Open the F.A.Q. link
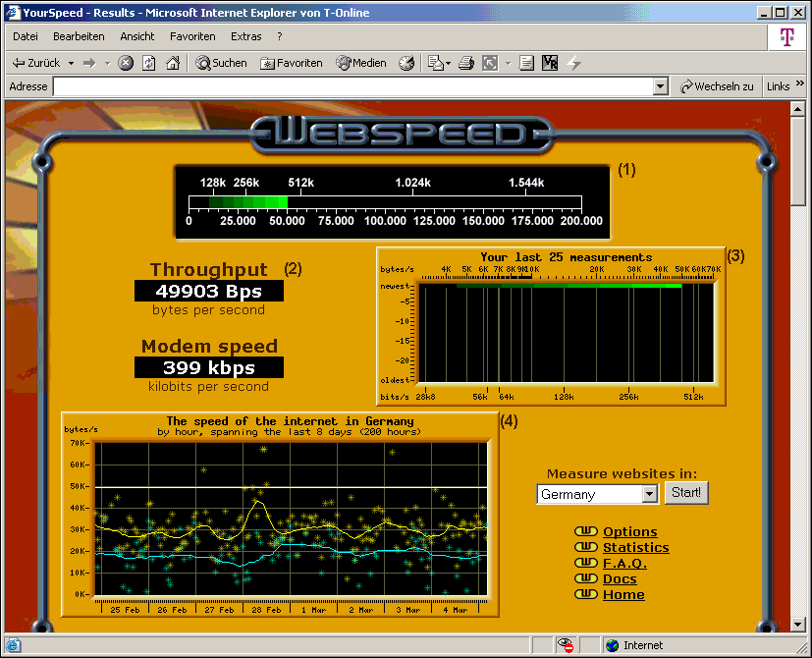This screenshot has width=812, height=658. (624, 563)
